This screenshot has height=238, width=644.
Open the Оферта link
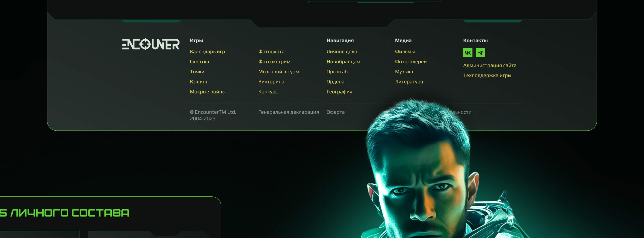click(335, 112)
